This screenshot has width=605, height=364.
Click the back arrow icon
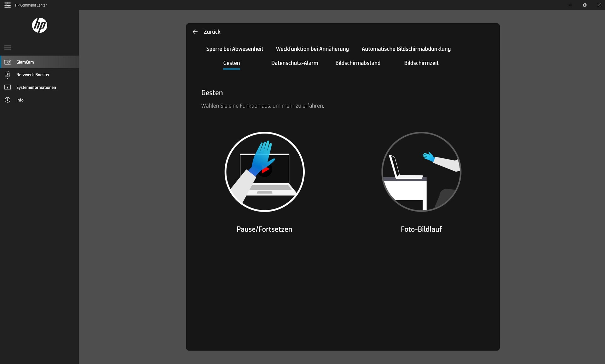tap(195, 32)
